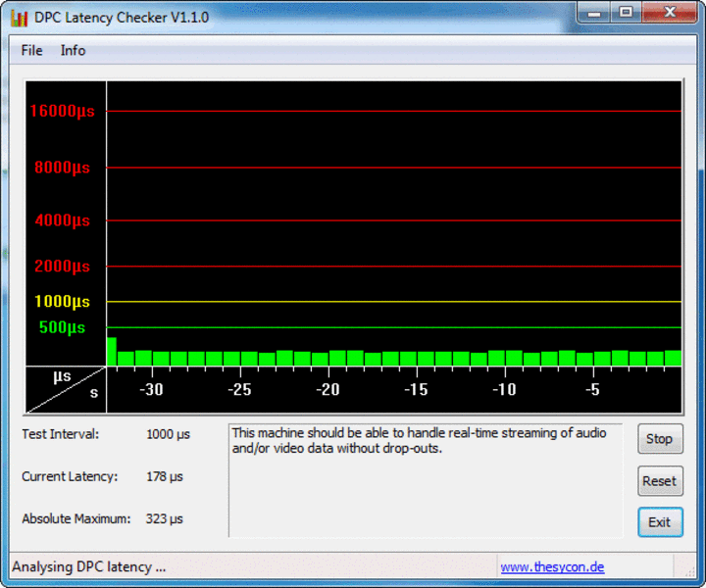This screenshot has width=706, height=588.
Task: Click the 1000 µs test interval value
Action: tap(168, 434)
